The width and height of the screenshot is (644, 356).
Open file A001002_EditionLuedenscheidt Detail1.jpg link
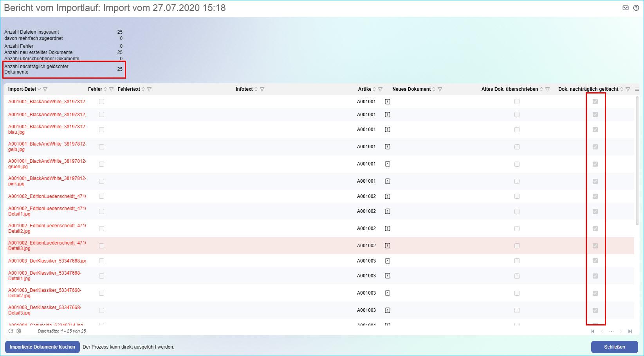(x=47, y=211)
